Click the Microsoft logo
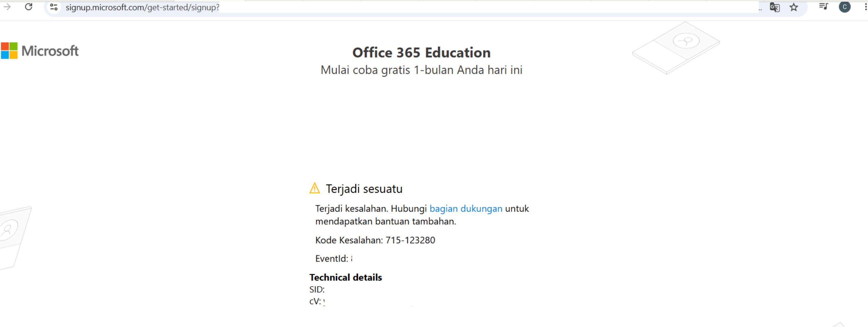 (40, 51)
